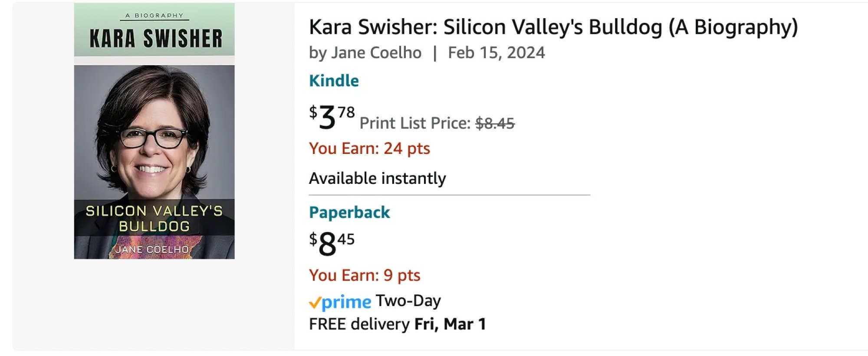Image resolution: width=868 pixels, height=356 pixels.
Task: Click the Prime checkmark icon
Action: click(x=316, y=300)
